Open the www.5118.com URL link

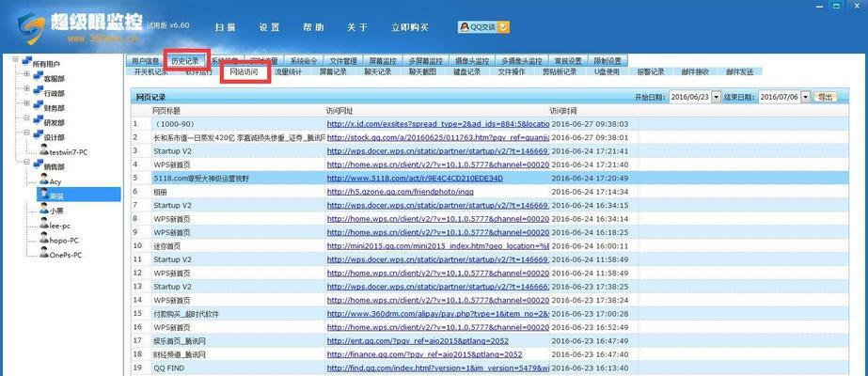(415, 178)
